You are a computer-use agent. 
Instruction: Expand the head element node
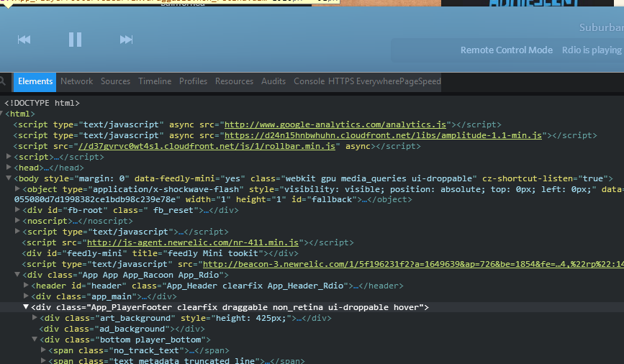tap(9, 168)
